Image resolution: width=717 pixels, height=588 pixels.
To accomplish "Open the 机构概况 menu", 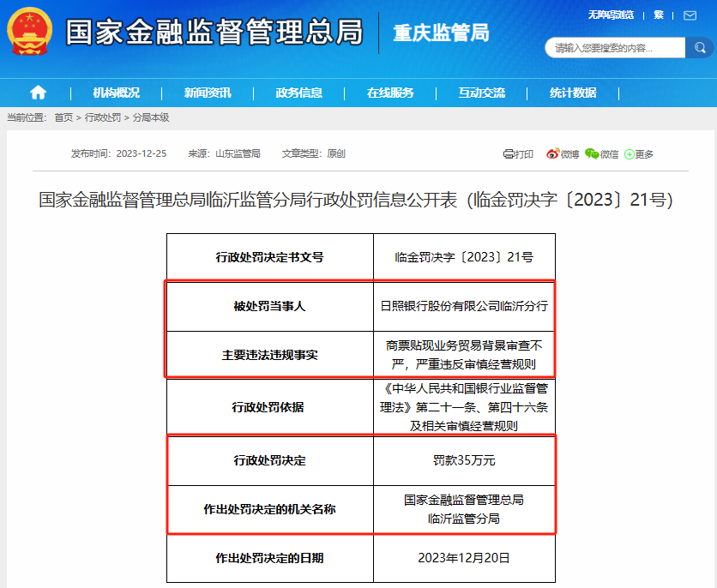I will click(x=116, y=93).
